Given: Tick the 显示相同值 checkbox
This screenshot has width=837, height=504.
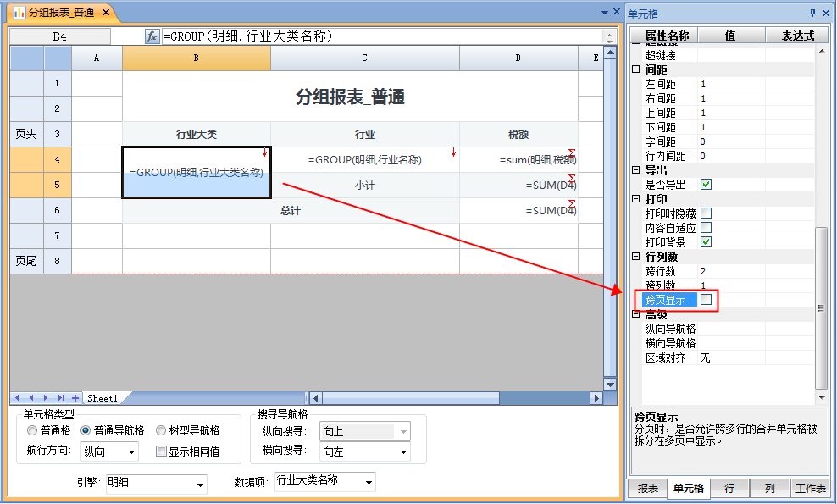Looking at the screenshot, I should (x=161, y=451).
